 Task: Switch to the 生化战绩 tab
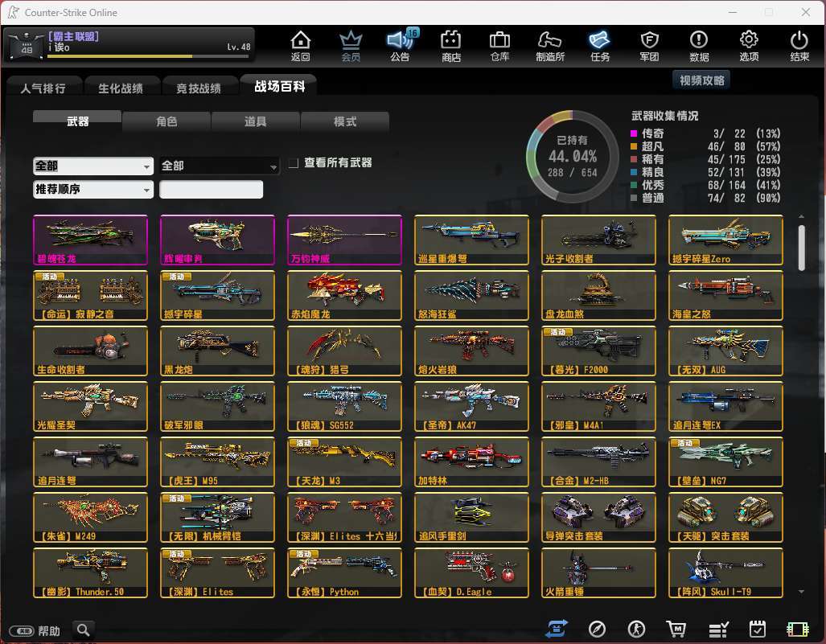(121, 88)
